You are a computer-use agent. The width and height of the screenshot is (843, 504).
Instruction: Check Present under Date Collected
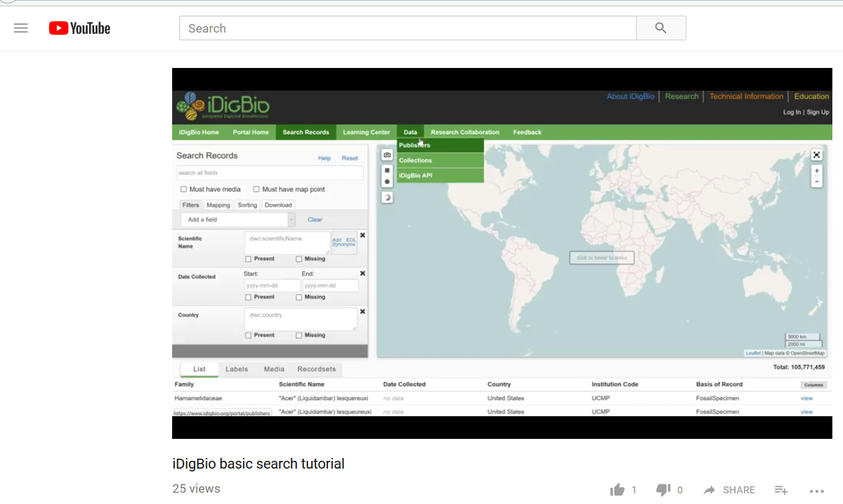pos(249,297)
